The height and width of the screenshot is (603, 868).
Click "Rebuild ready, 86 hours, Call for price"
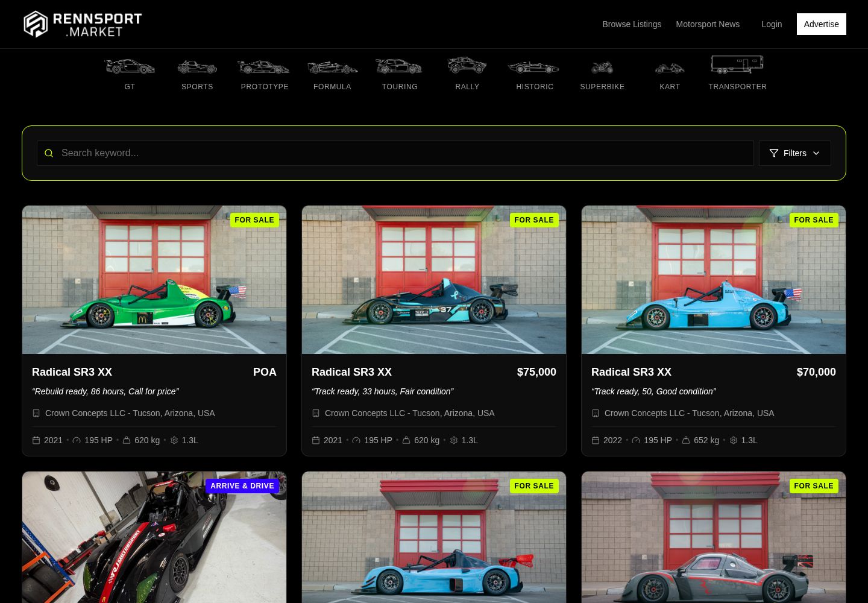tap(105, 391)
